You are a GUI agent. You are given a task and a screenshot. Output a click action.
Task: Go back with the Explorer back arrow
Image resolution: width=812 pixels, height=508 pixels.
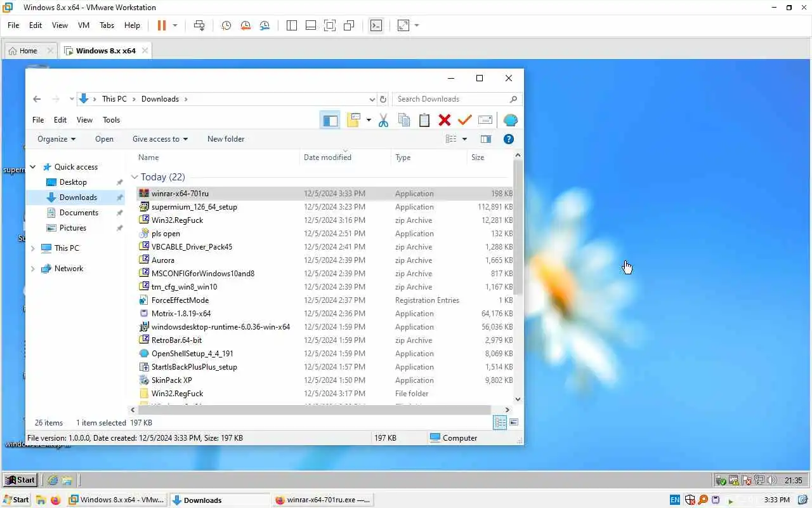coord(37,99)
